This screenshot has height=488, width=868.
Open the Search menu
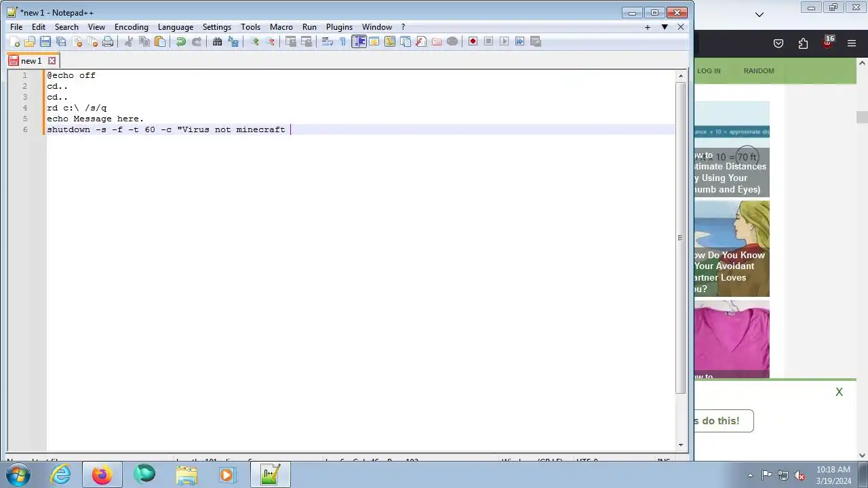click(x=66, y=27)
